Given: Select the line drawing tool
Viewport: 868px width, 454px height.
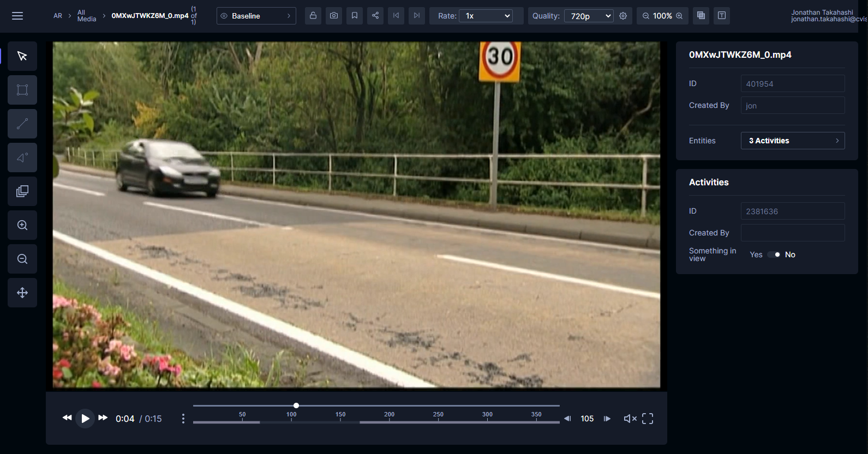Looking at the screenshot, I should tap(22, 124).
